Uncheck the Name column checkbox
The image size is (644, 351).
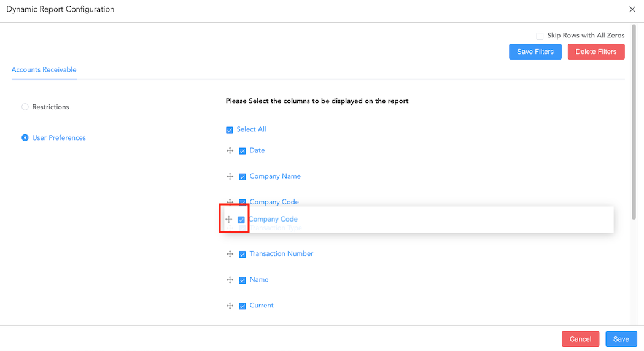[x=242, y=280]
